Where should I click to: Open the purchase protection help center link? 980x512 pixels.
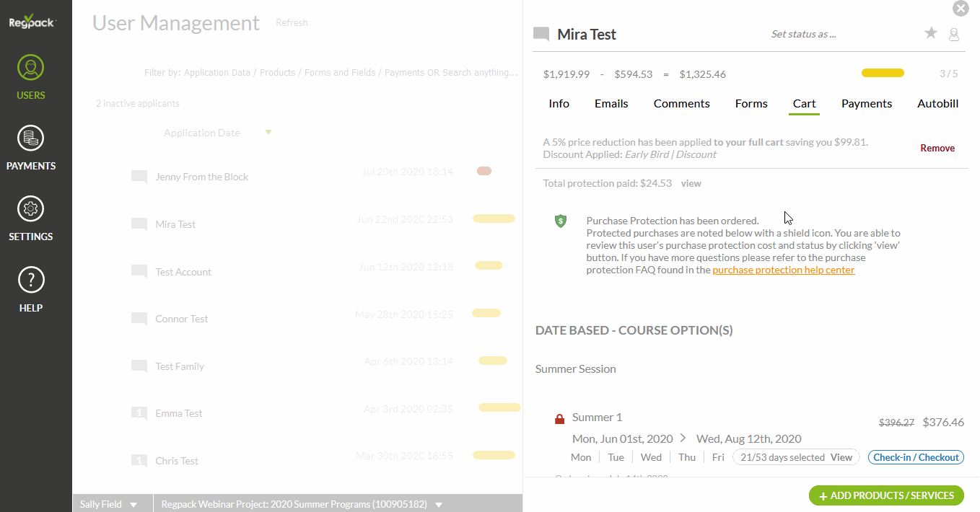783,270
